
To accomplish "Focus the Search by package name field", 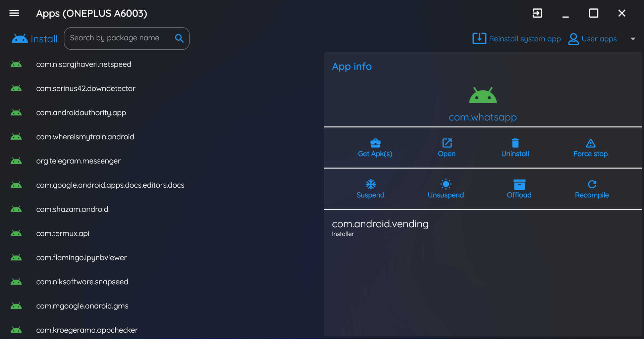I will point(127,39).
